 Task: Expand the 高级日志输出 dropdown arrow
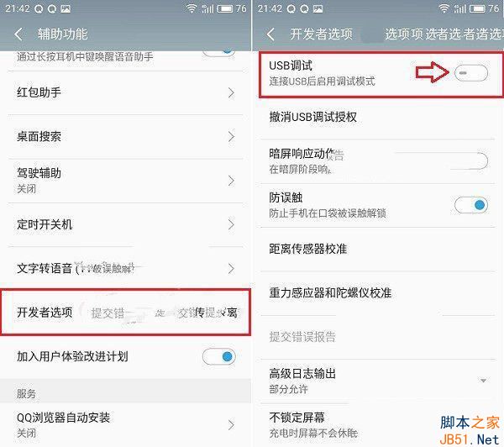(x=483, y=381)
